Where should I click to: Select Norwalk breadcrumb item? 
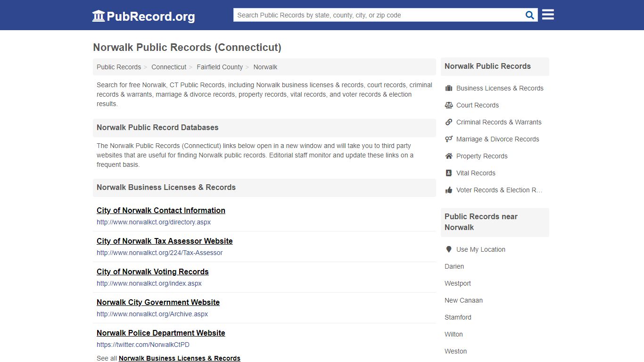click(265, 67)
